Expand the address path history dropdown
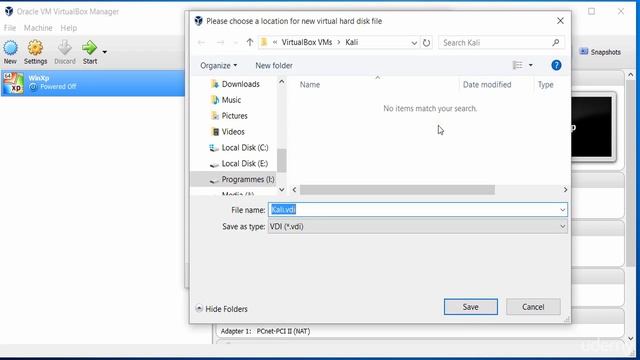 pos(414,43)
